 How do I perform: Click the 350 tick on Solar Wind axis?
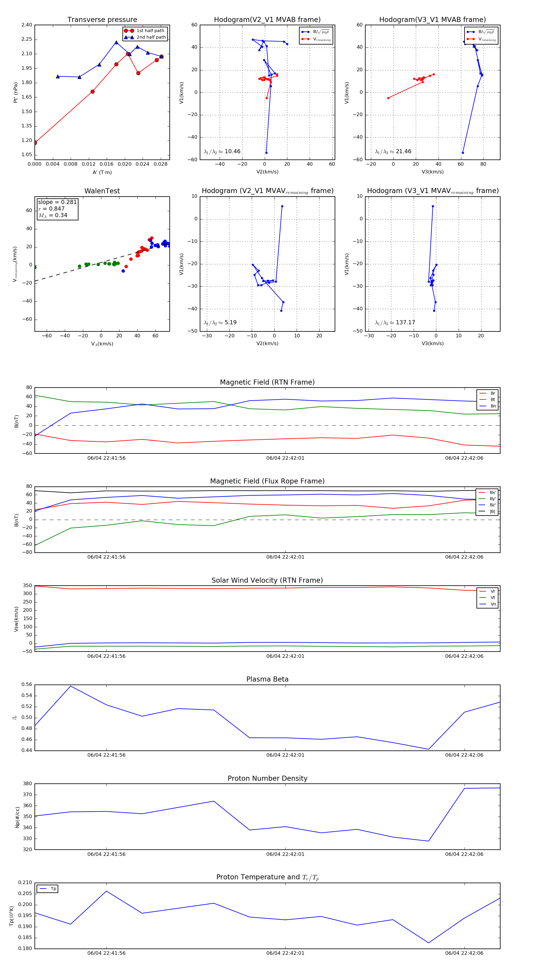pos(27,586)
